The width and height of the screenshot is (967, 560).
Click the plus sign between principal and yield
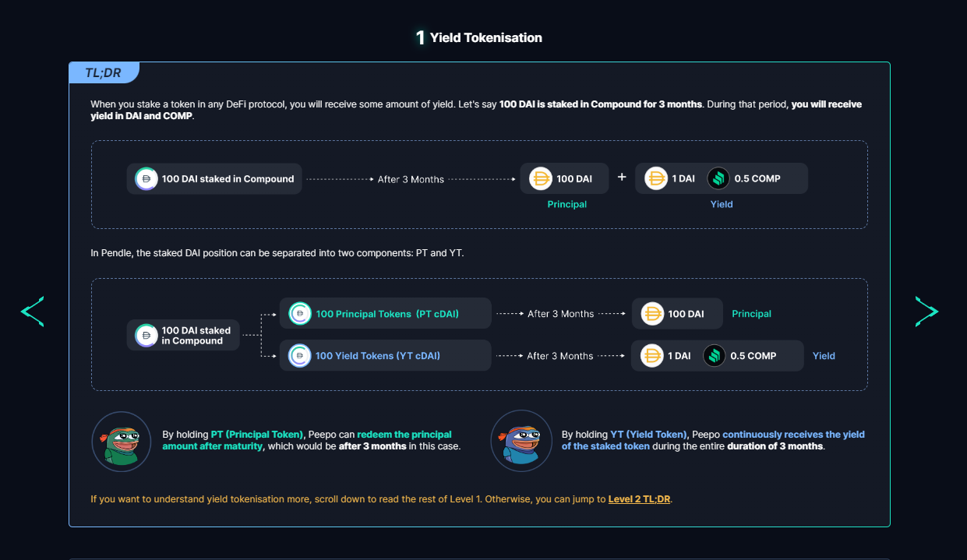622,178
